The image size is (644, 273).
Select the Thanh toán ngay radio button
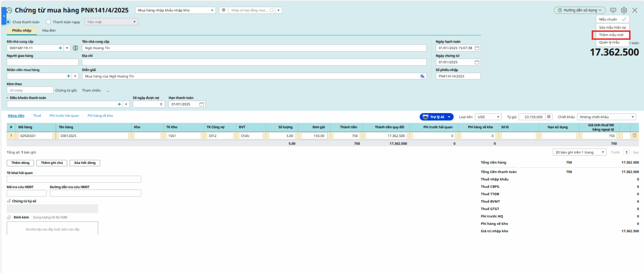click(49, 22)
